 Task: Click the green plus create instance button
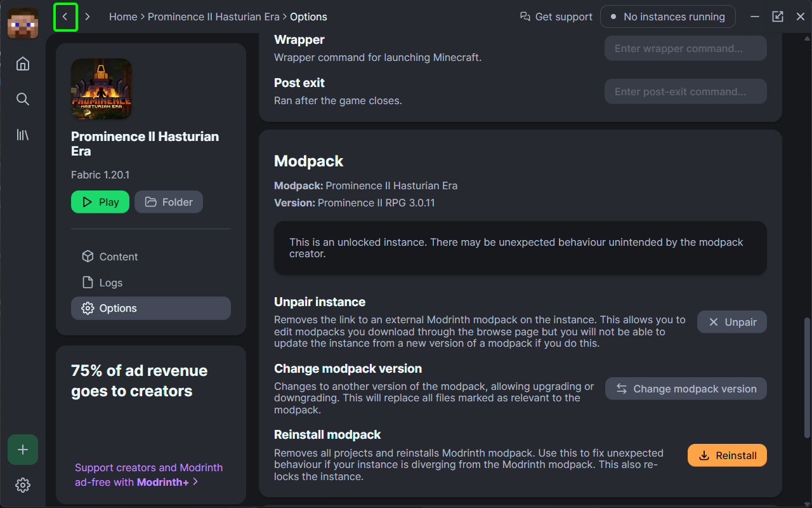pos(23,450)
